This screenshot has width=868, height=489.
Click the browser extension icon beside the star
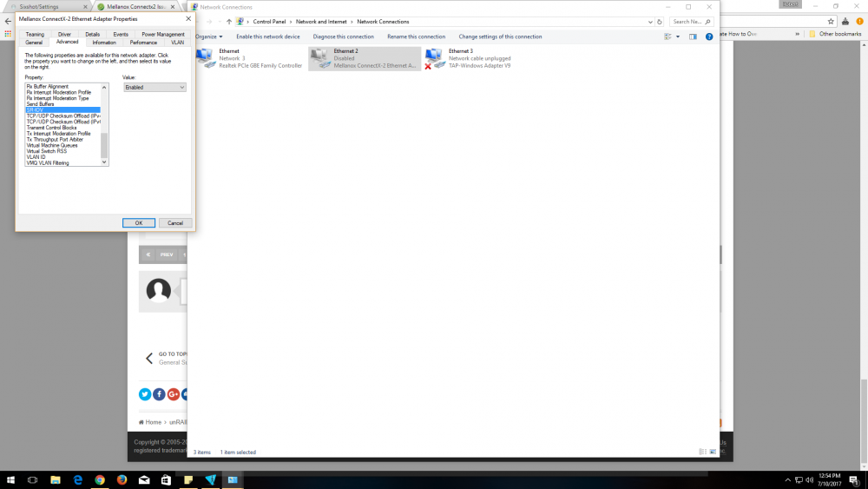(845, 21)
